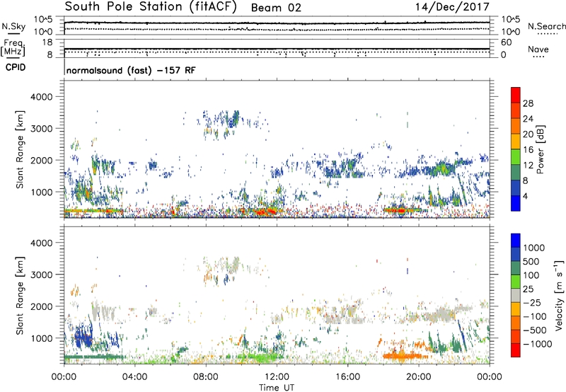
Task: Click the red bottom of the Velocity color bar
Action: point(516,350)
